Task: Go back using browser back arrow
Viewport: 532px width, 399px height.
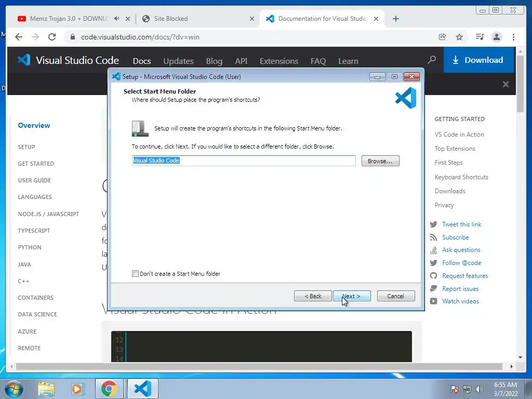Action: (x=19, y=37)
